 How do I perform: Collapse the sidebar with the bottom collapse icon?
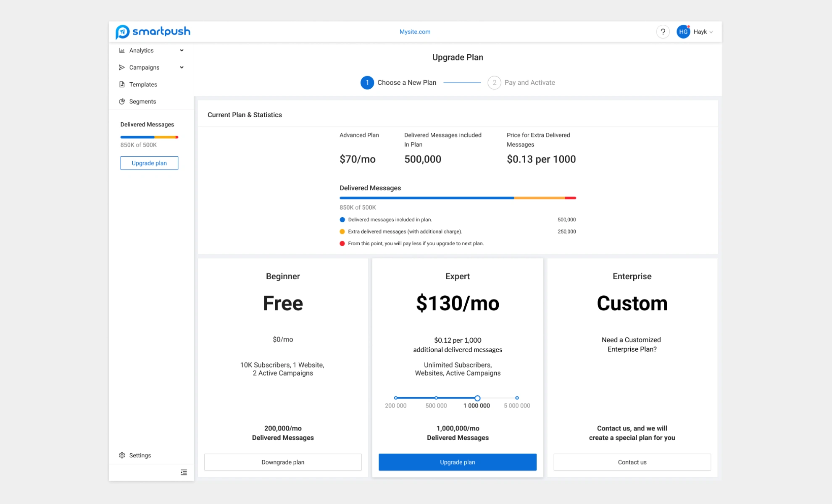[184, 472]
